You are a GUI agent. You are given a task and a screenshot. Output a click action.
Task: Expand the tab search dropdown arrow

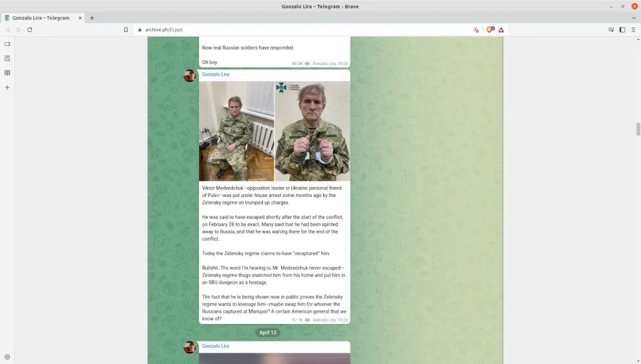coord(634,18)
